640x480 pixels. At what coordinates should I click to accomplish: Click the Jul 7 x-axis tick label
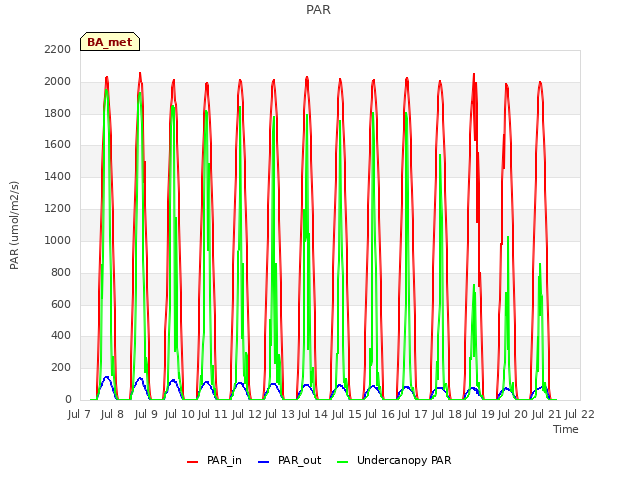(x=79, y=414)
